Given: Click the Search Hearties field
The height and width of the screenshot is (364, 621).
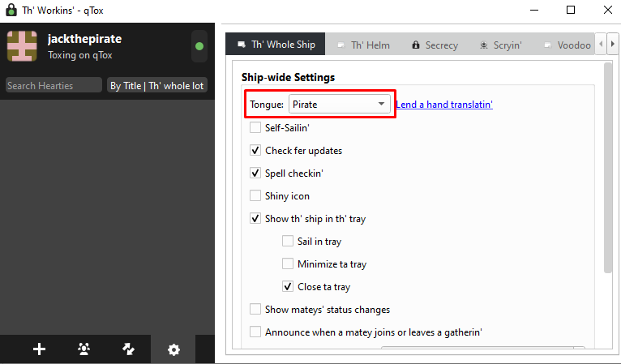Looking at the screenshot, I should 54,86.
